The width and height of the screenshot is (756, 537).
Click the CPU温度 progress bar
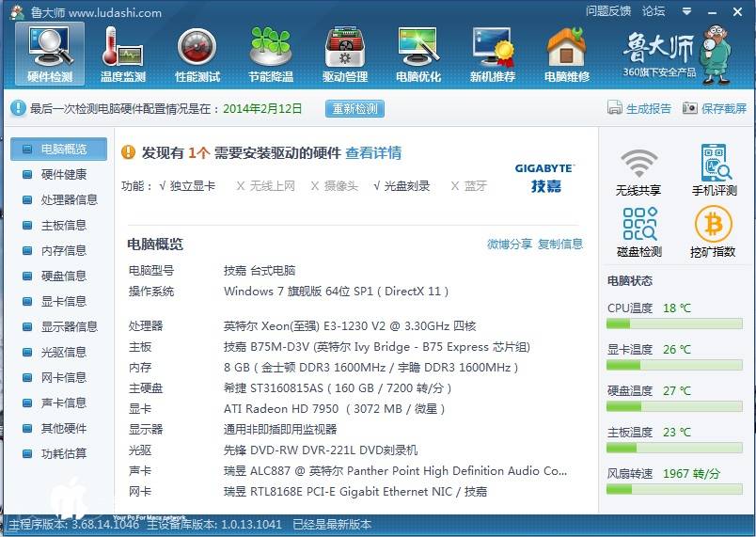point(674,324)
